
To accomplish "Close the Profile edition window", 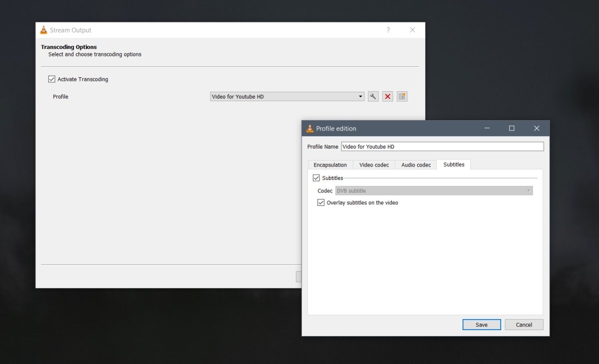I will (537, 128).
